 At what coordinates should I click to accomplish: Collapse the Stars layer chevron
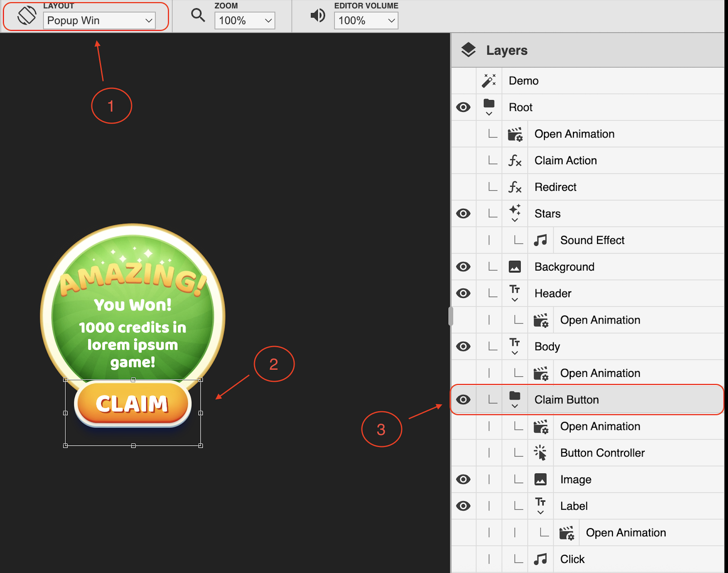coord(515,220)
